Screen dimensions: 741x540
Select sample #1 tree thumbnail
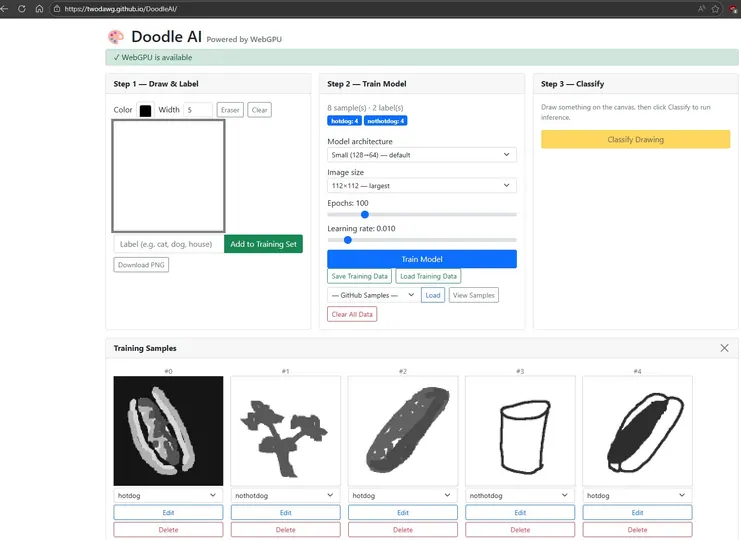click(285, 431)
